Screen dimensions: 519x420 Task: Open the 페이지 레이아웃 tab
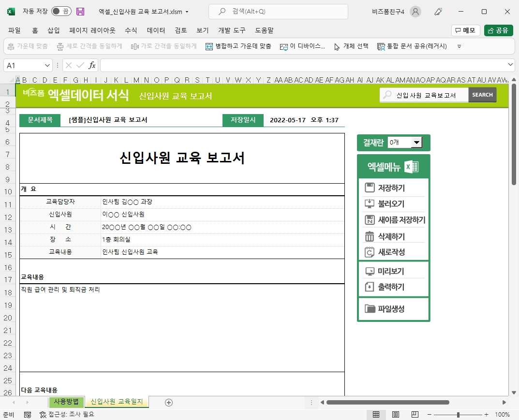point(92,30)
